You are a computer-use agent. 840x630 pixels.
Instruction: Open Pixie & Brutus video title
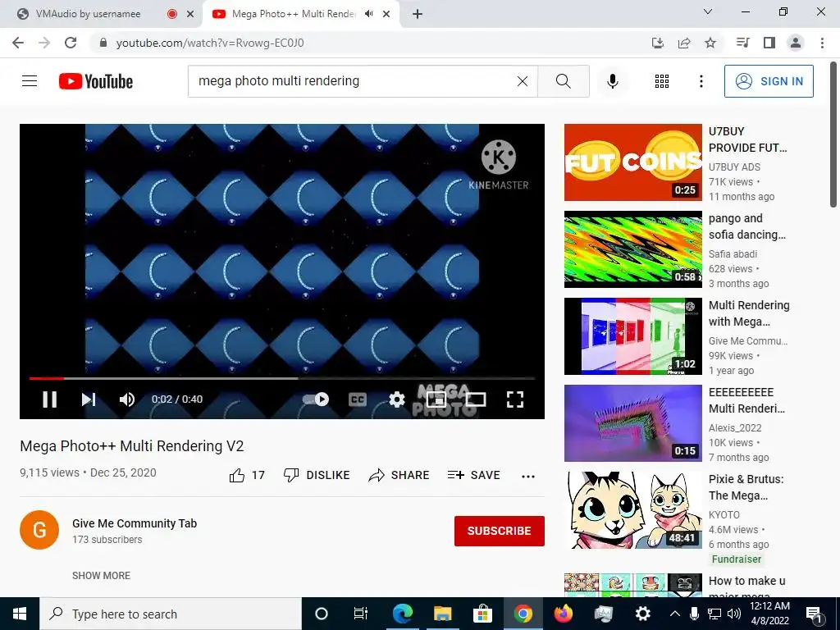(x=746, y=487)
